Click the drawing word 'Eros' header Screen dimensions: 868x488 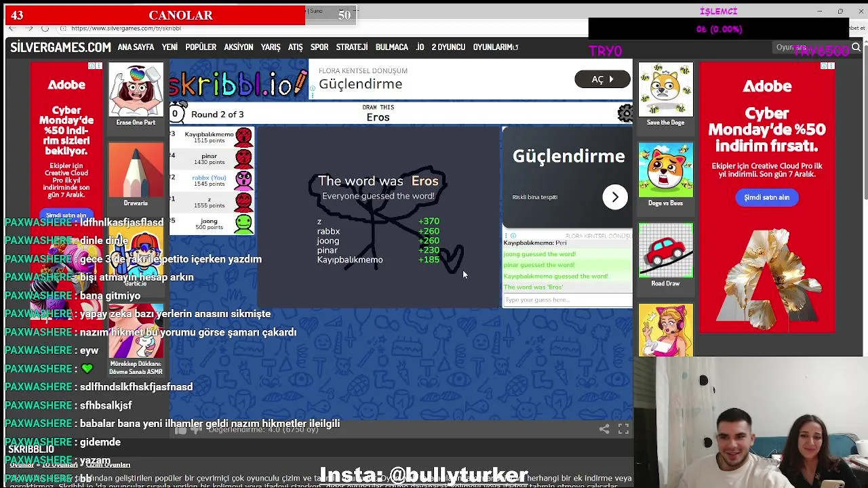coord(378,117)
